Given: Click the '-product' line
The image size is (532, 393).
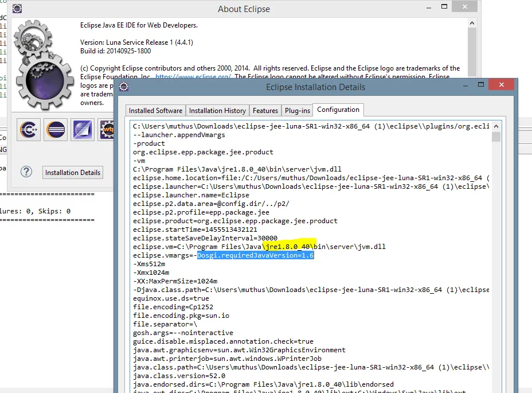Looking at the screenshot, I should [148, 143].
